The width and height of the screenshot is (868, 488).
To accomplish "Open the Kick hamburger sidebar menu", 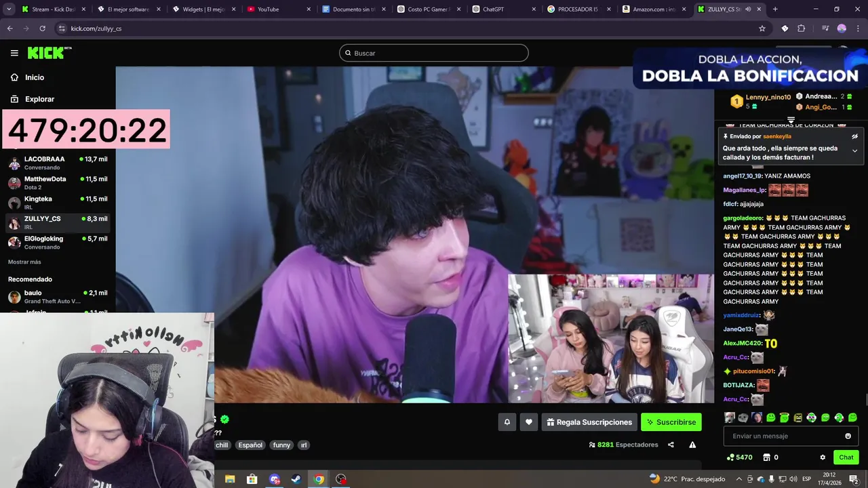I will pos(14,53).
